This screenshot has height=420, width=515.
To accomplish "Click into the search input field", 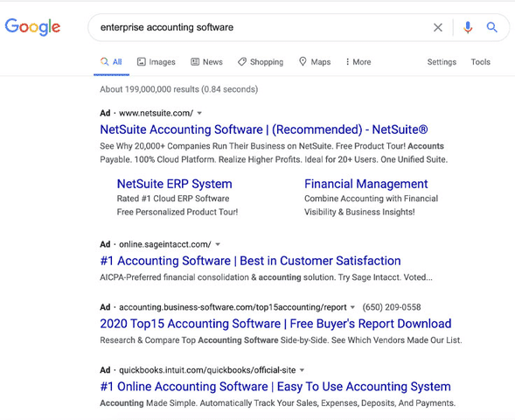I will (x=263, y=27).
